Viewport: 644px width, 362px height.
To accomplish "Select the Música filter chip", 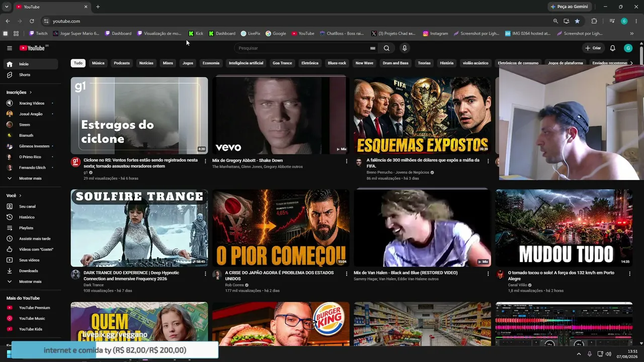I will 98,63.
